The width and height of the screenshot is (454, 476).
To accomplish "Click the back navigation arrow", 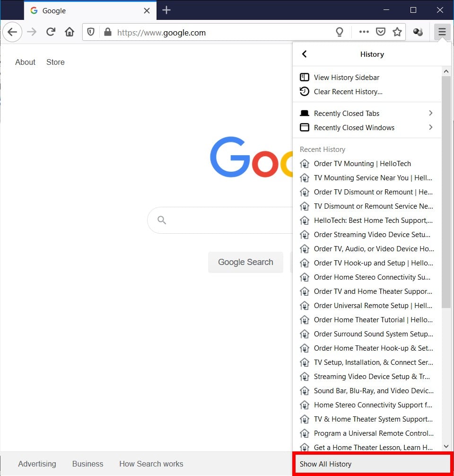I will click(12, 32).
